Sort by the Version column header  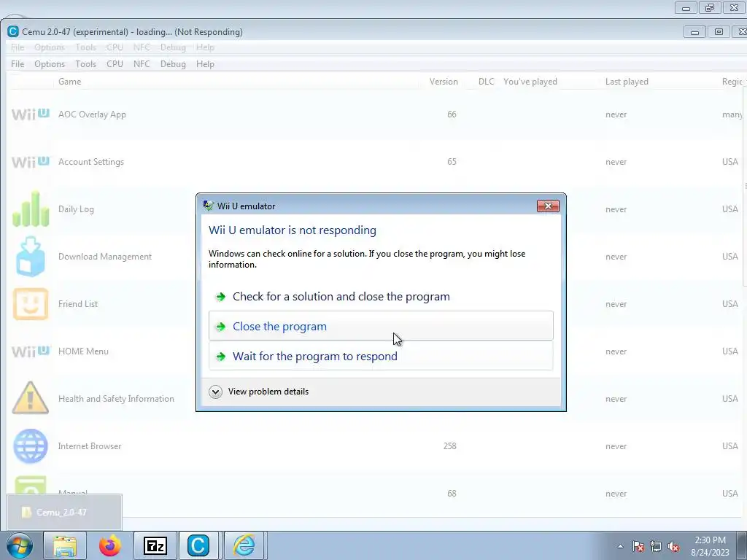[444, 82]
